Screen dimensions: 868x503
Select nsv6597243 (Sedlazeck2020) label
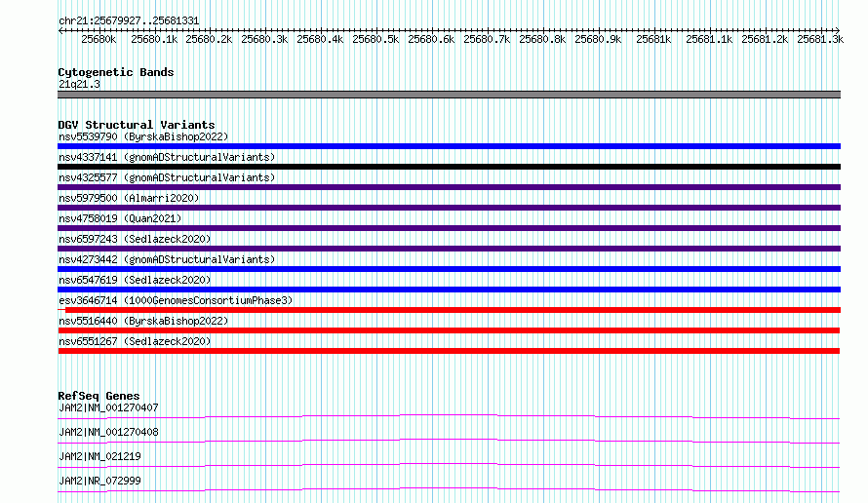135,239
